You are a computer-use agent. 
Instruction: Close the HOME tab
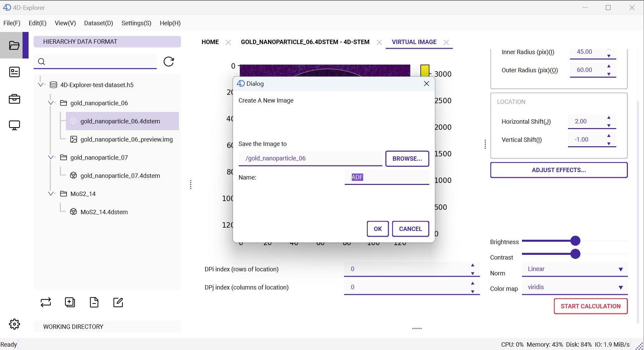click(228, 42)
